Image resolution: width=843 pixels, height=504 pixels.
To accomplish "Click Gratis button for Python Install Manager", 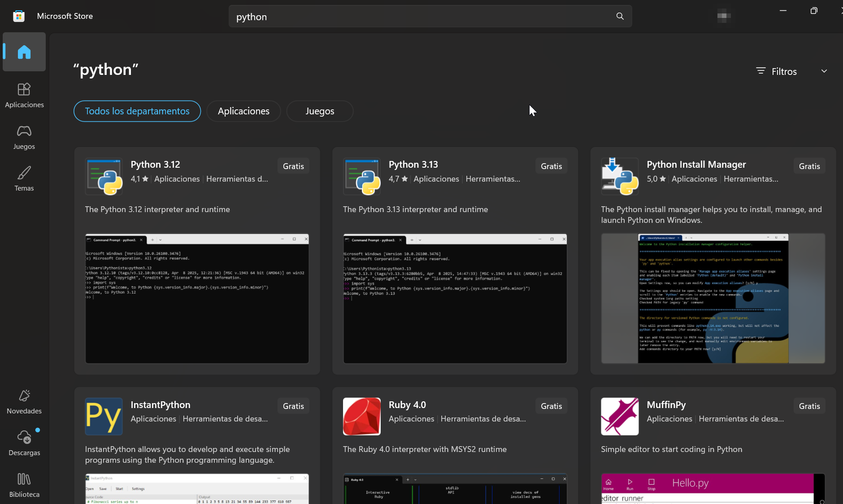I will click(x=809, y=166).
